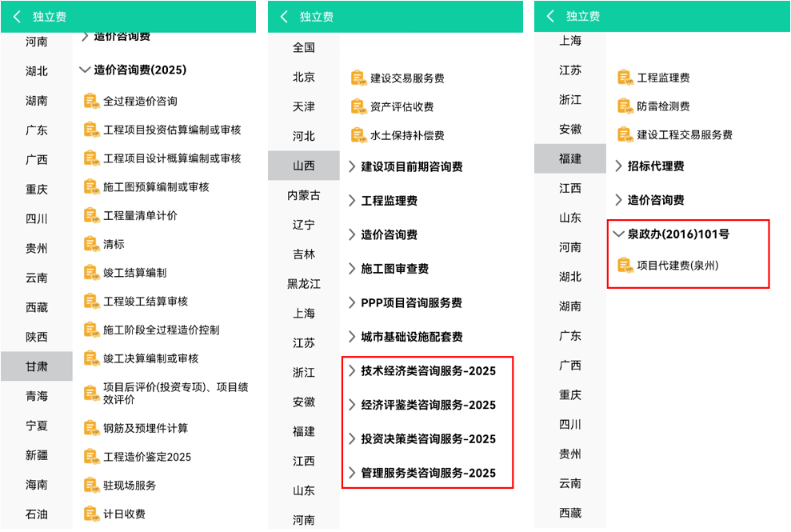791x532 pixels.
Task: Click the icon next to 资产评估收费
Action: click(358, 106)
